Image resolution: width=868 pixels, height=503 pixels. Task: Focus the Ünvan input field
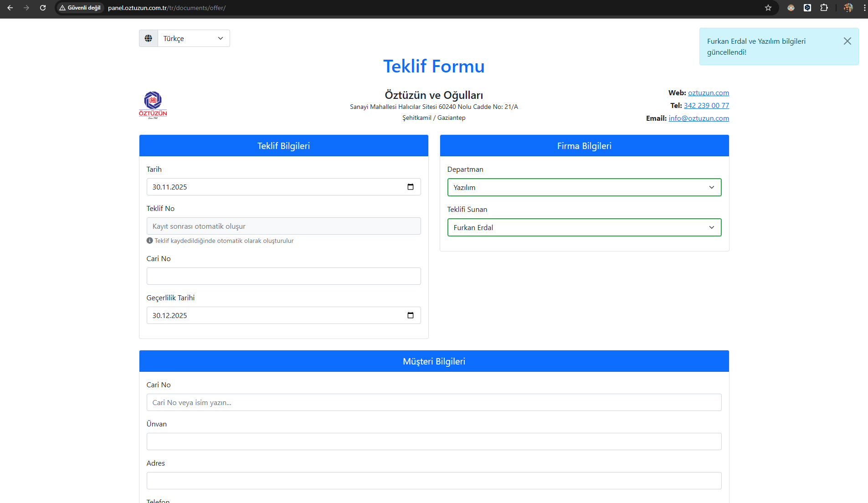[x=434, y=441]
